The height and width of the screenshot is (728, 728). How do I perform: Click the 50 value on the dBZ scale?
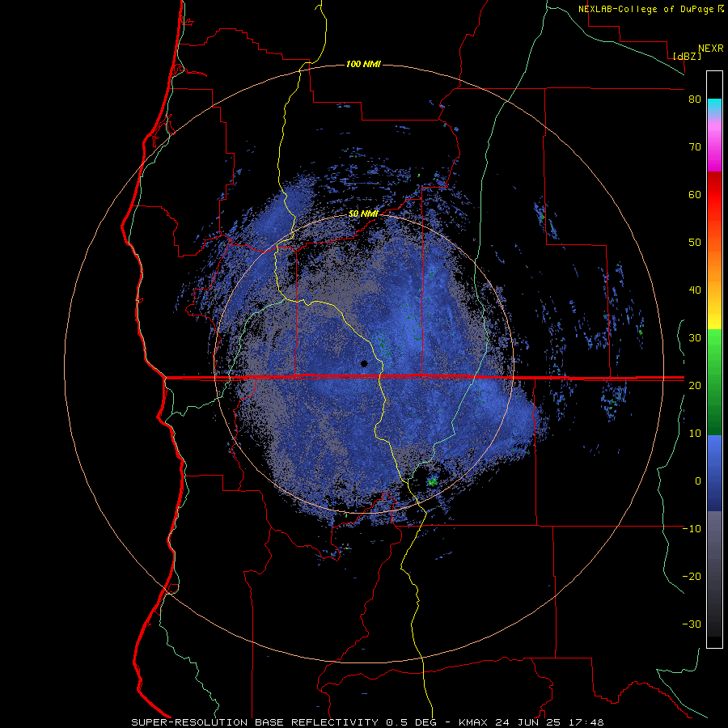point(695,243)
